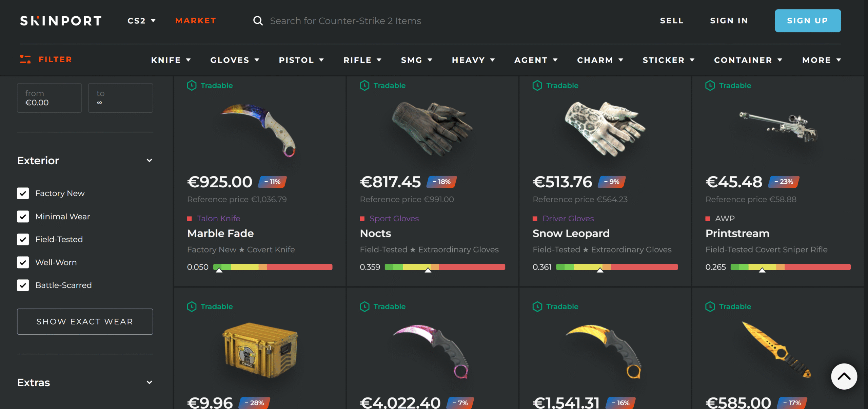Click the Skinport logo
Screen dimensions: 868x409
click(61, 21)
